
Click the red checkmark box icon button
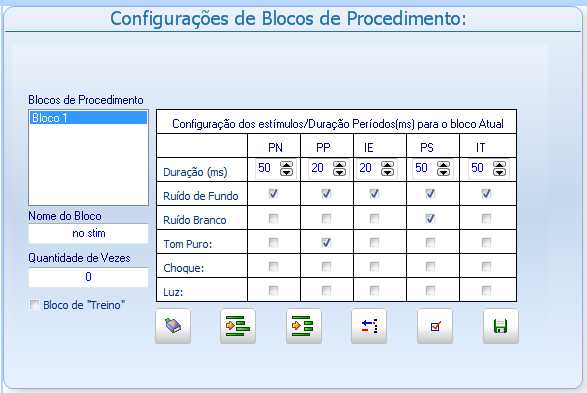coord(435,326)
